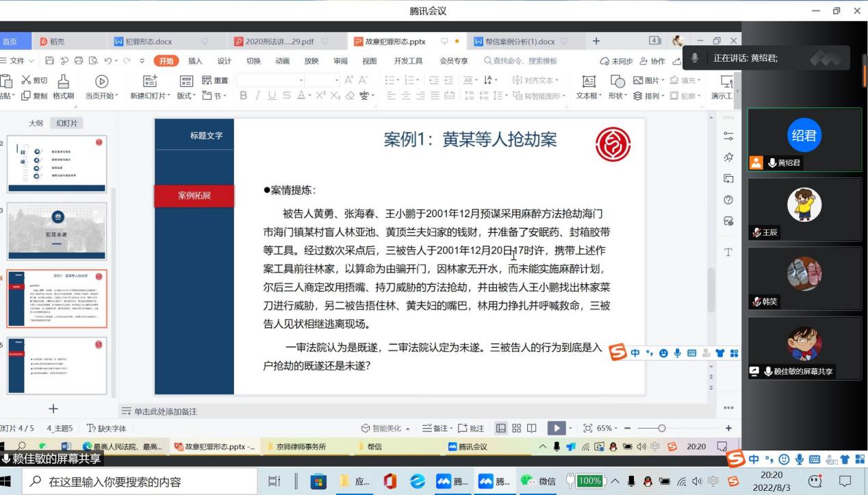868x495 pixels.
Task: Open the 65% zoom level dropdown
Action: [x=607, y=428]
